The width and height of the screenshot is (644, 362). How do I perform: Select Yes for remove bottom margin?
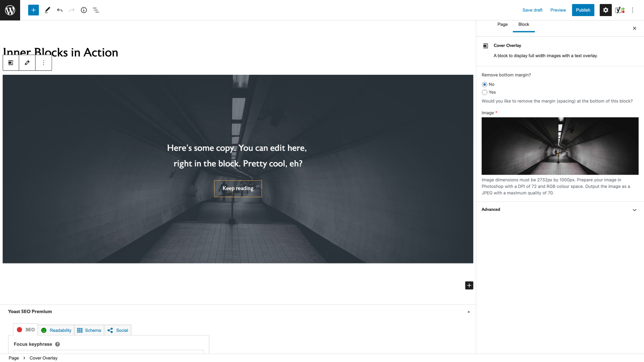[485, 93]
